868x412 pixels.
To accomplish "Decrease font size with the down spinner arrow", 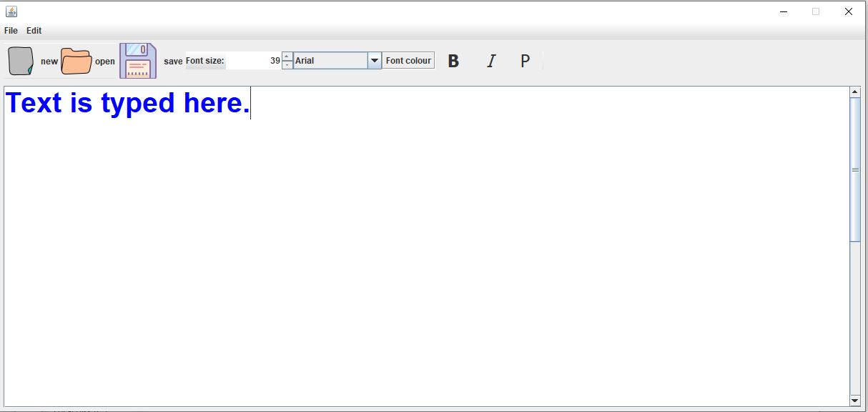I will tap(287, 65).
